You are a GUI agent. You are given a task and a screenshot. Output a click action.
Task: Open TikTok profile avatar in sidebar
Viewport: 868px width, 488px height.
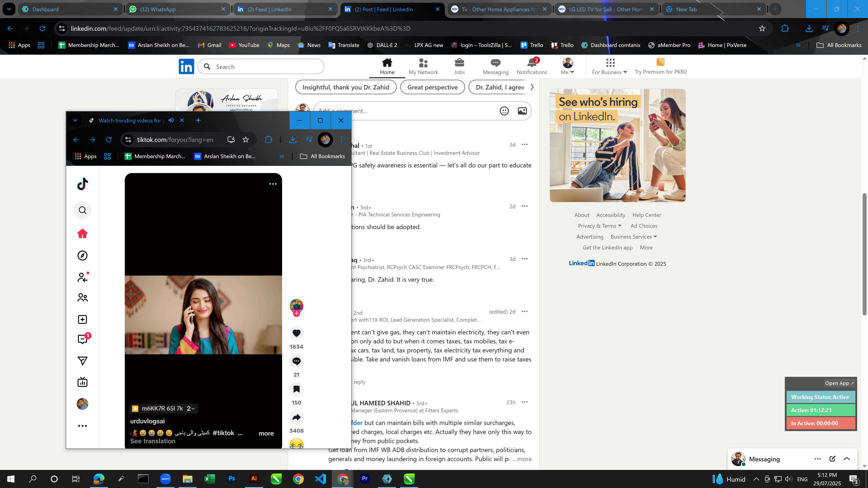point(83,404)
